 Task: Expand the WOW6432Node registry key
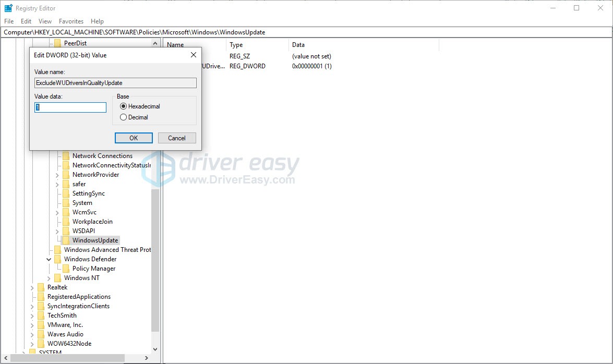pos(33,343)
